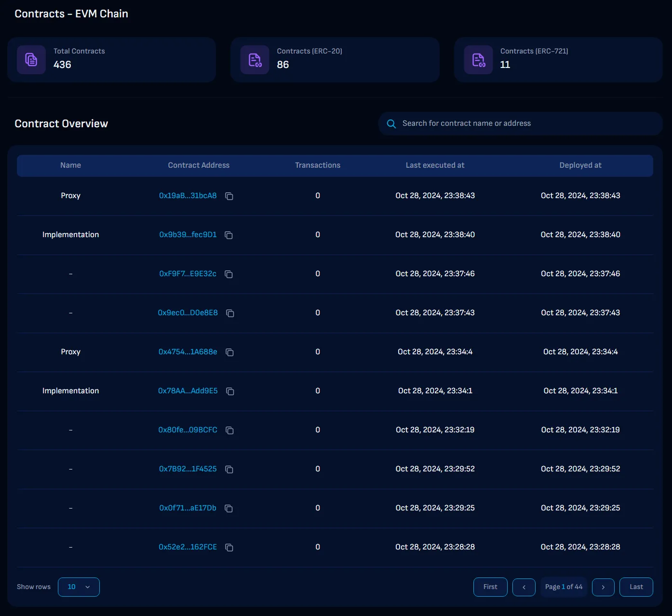Click the Contract Overview heading
The image size is (672, 616).
(61, 124)
